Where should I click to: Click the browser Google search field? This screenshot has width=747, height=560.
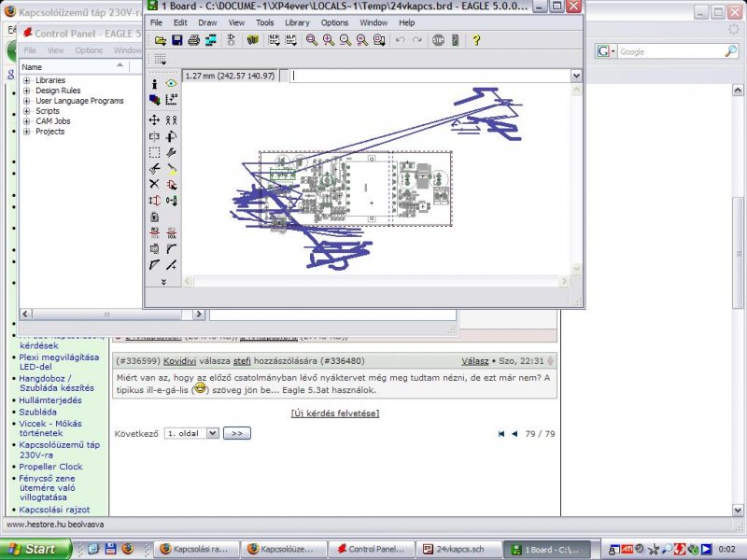point(670,52)
